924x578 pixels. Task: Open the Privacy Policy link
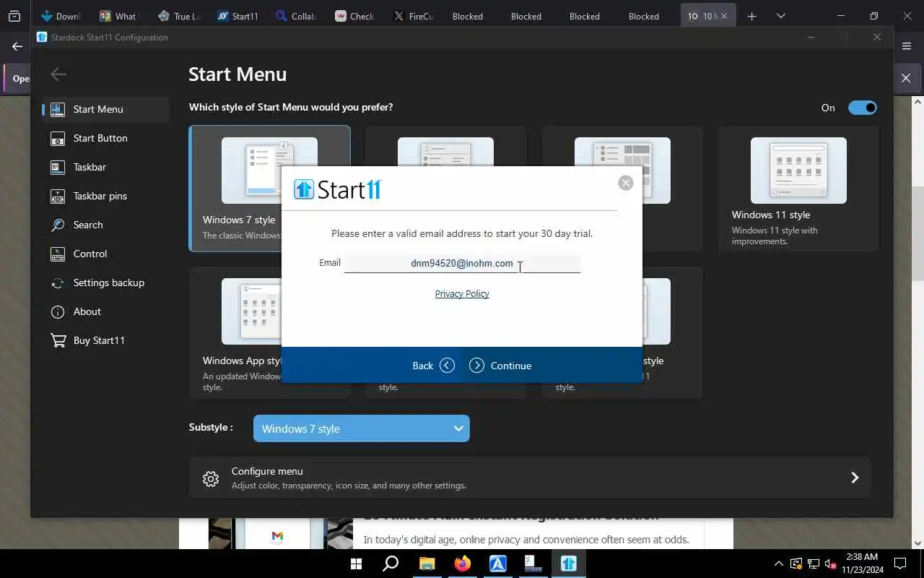tap(462, 293)
